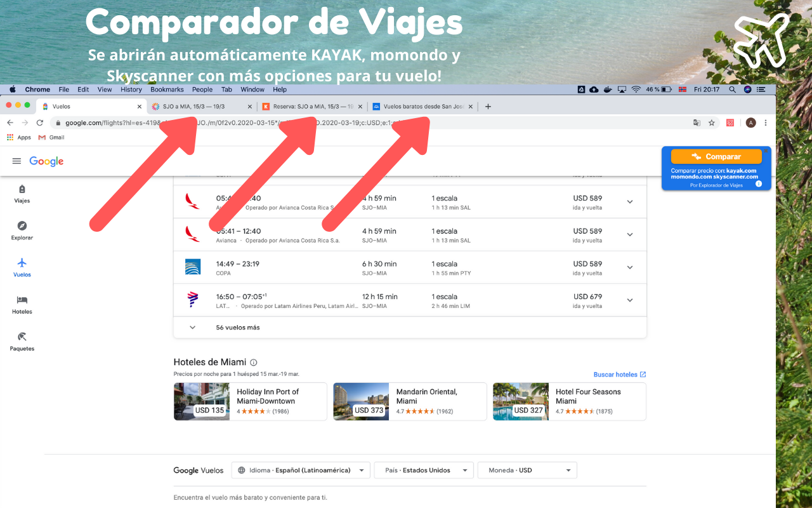Click the 56 vuelos más text
Viewport: 812px width, 508px height.
pyautogui.click(x=238, y=328)
